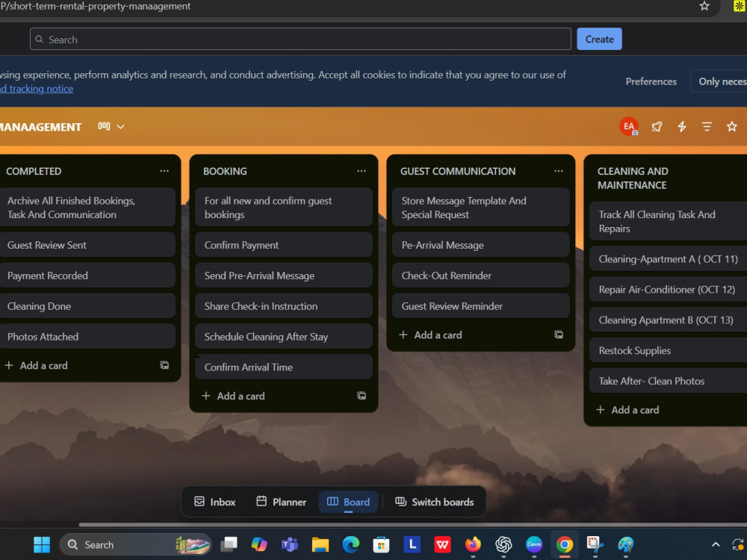Add a card to COMPLETED list

36,365
